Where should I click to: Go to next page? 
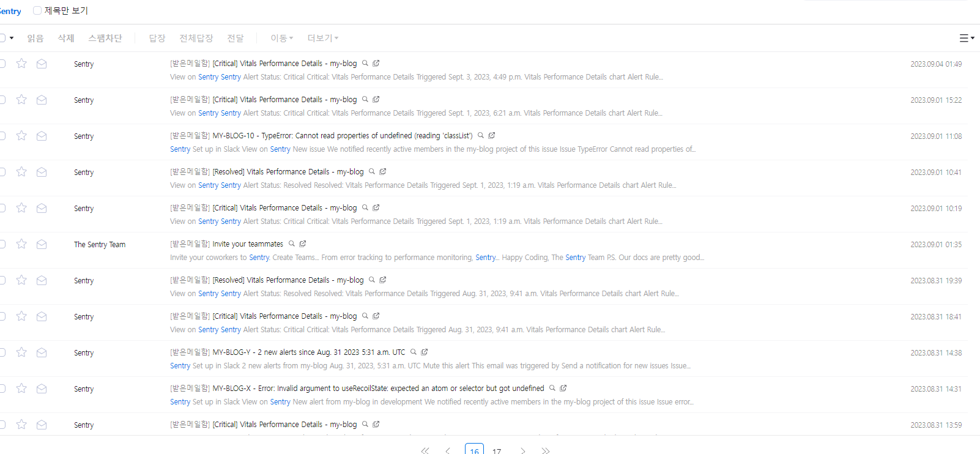point(523,451)
